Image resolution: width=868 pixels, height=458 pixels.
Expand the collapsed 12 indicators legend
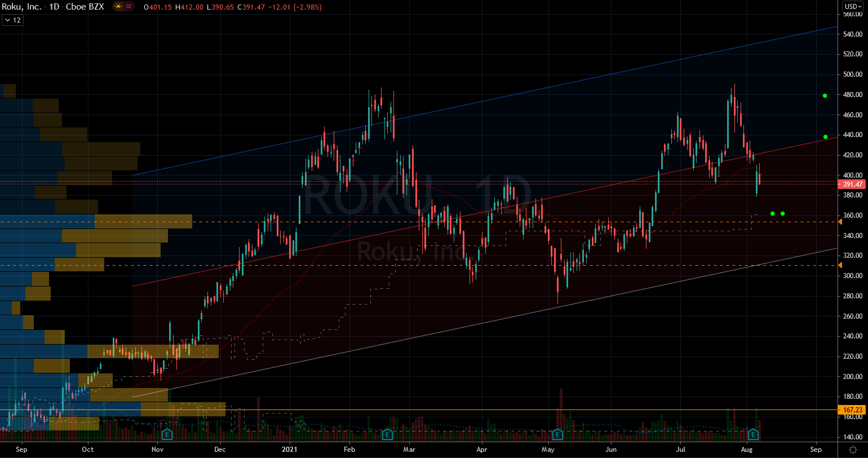point(12,20)
